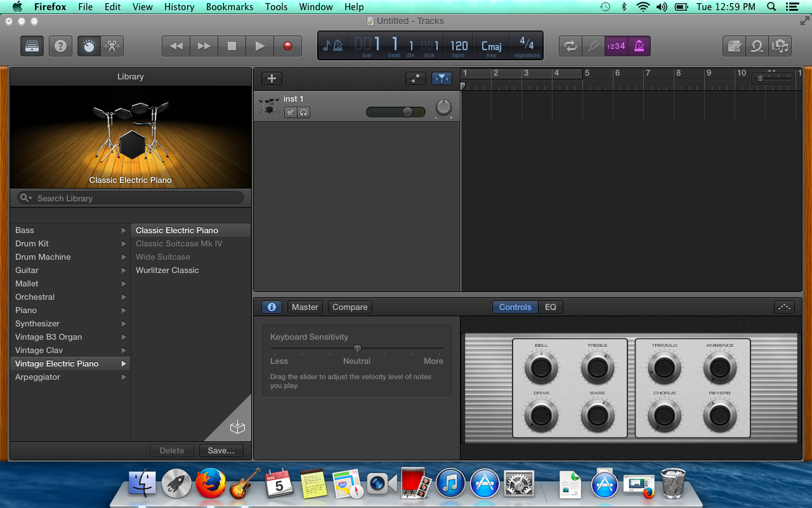Open the Note Pad
Viewport: 812px width, 508px height.
click(735, 46)
